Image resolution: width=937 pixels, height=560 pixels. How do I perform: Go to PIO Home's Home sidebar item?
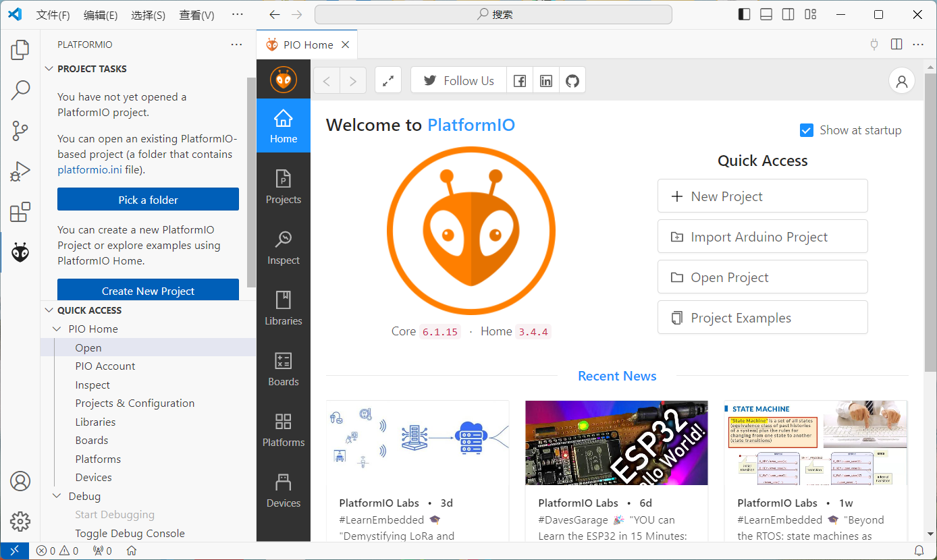[x=284, y=125]
